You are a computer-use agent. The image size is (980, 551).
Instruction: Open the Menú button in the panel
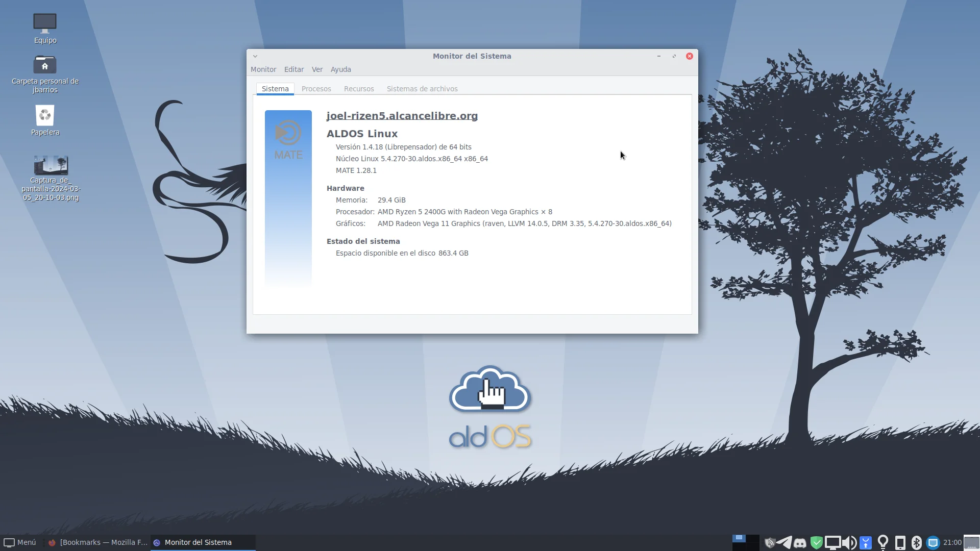[20, 542]
